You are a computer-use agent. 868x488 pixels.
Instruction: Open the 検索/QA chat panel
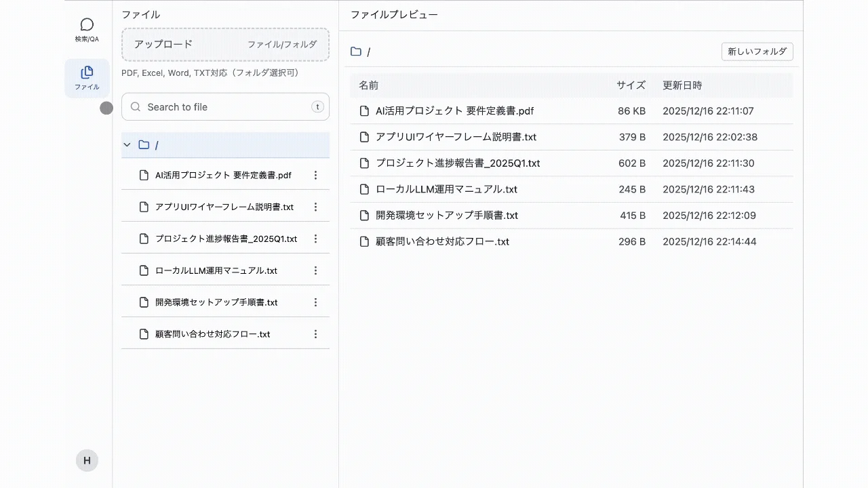click(x=86, y=29)
